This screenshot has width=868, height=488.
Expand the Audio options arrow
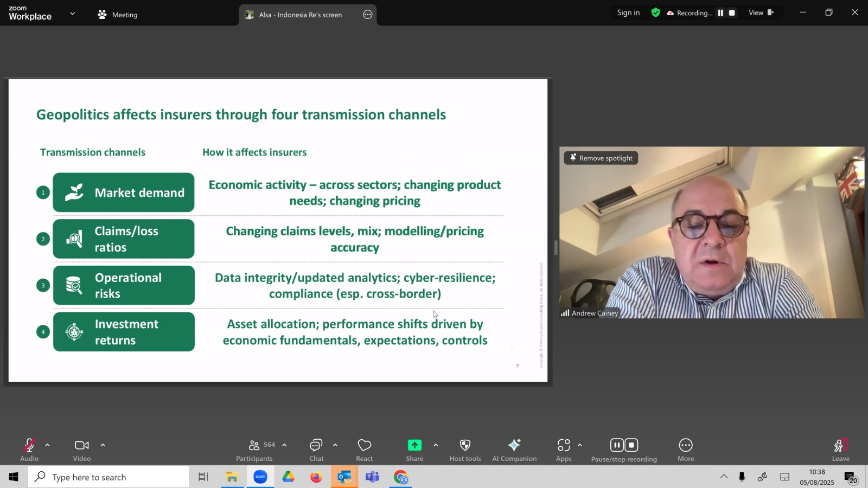48,445
